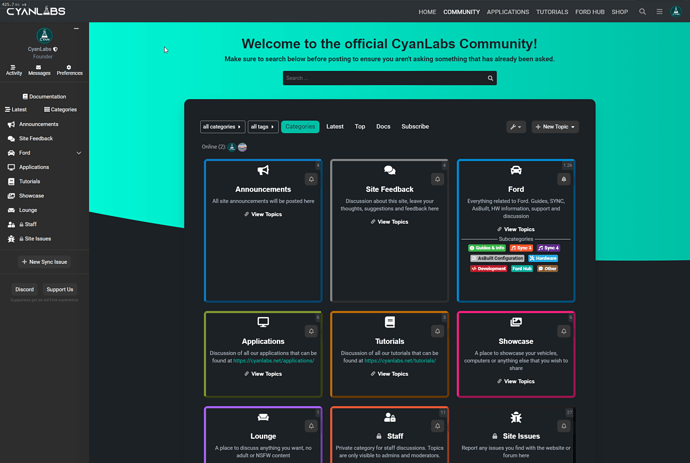
Task: Toggle notification bell on Showcase card
Action: pos(564,331)
